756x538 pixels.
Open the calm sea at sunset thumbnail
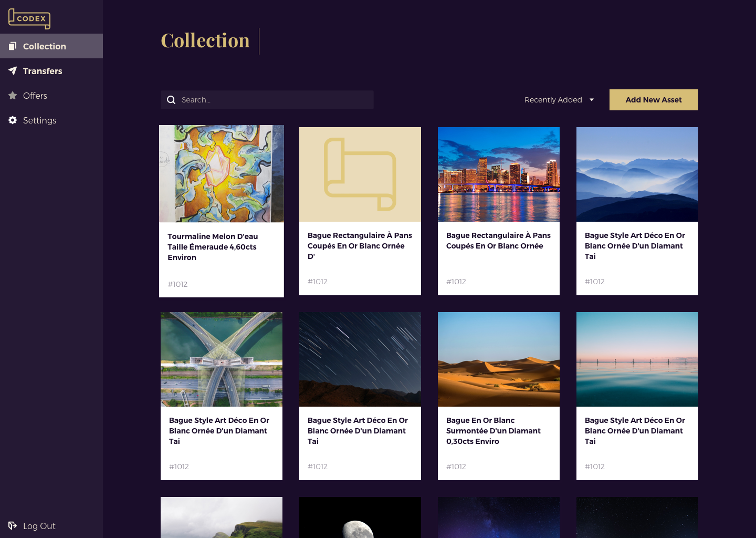[x=637, y=359]
